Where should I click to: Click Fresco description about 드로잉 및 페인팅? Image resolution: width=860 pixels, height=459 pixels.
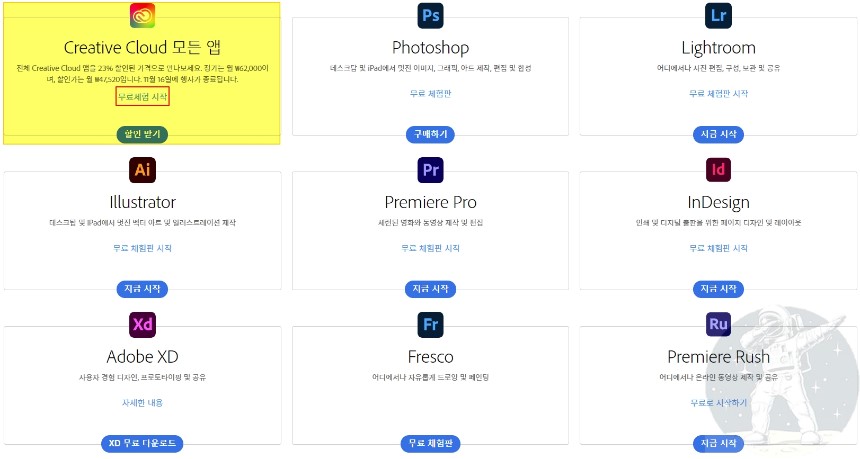pyautogui.click(x=431, y=377)
